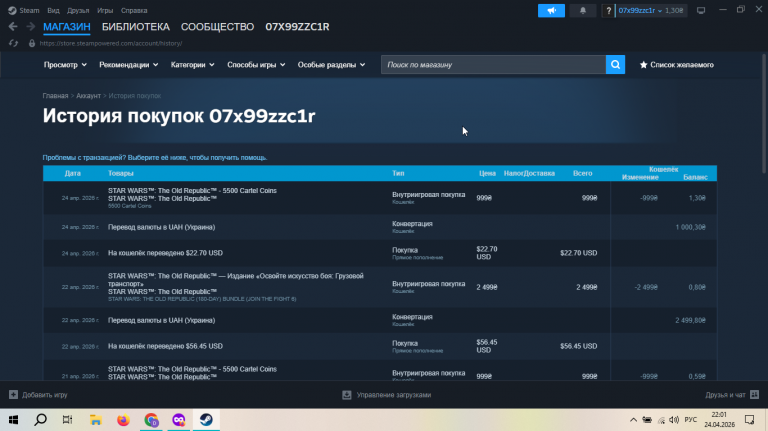
Task: Click the downloads manager icon
Action: coord(347,395)
